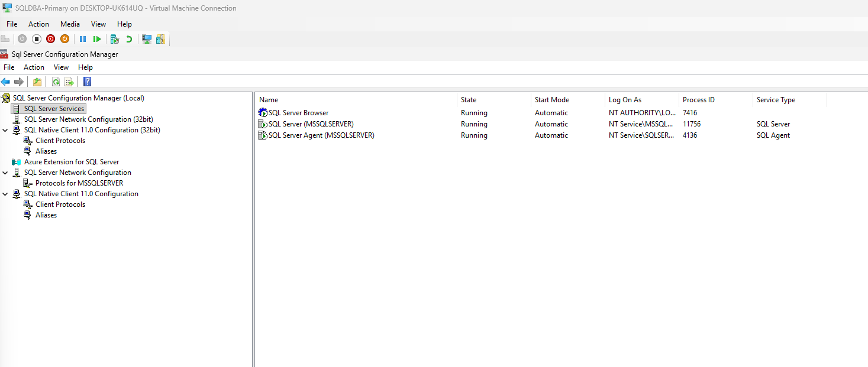
Task: Click Automatic start mode of SQL Server (MSSQLSERVER)
Action: (551, 124)
